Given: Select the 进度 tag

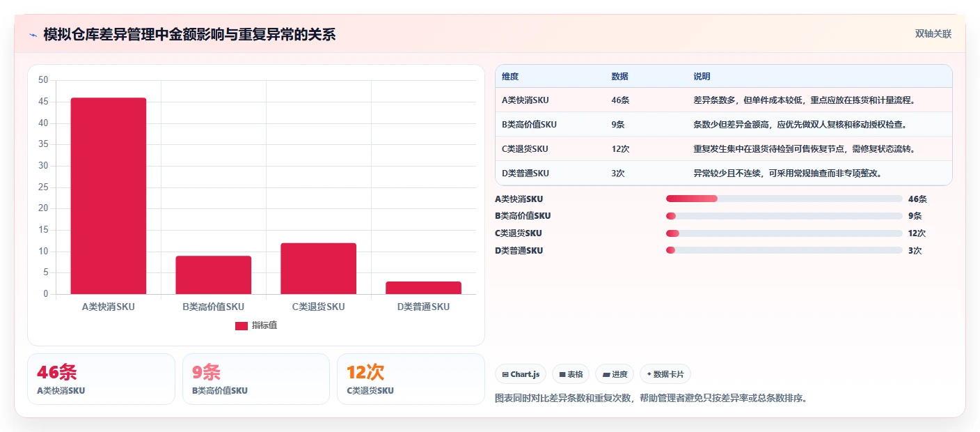Looking at the screenshot, I should tap(615, 374).
